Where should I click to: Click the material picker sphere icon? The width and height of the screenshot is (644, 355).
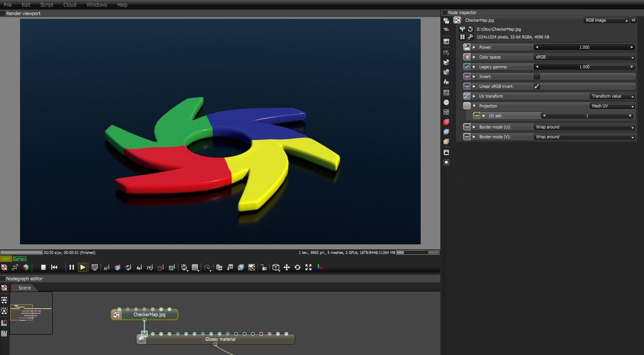click(x=128, y=268)
